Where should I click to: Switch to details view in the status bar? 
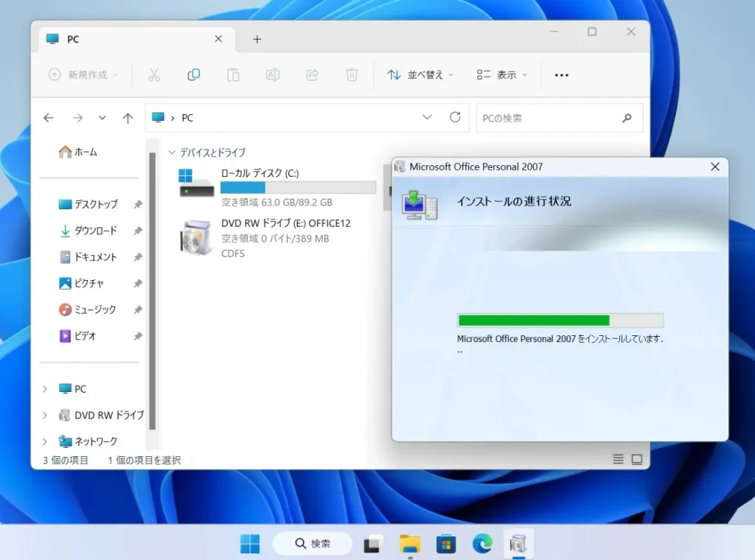618,458
